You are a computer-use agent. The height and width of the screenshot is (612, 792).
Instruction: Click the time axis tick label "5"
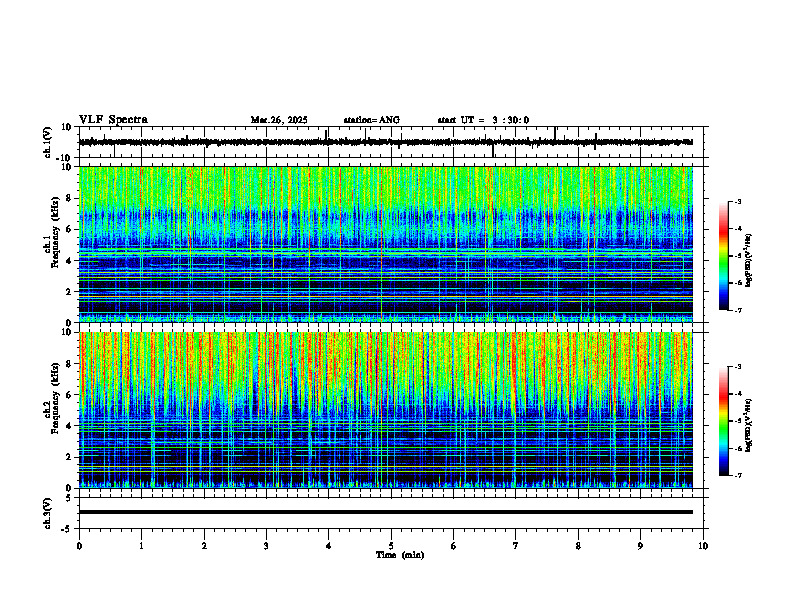point(391,546)
